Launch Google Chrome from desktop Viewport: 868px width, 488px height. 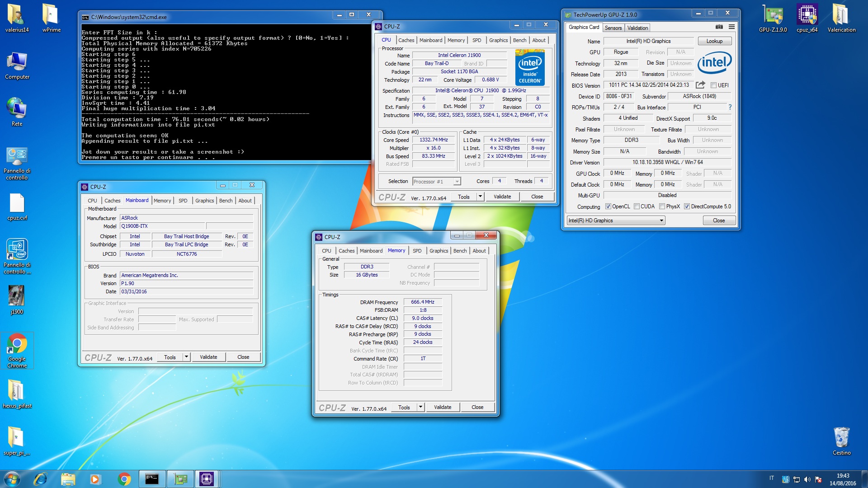point(17,351)
